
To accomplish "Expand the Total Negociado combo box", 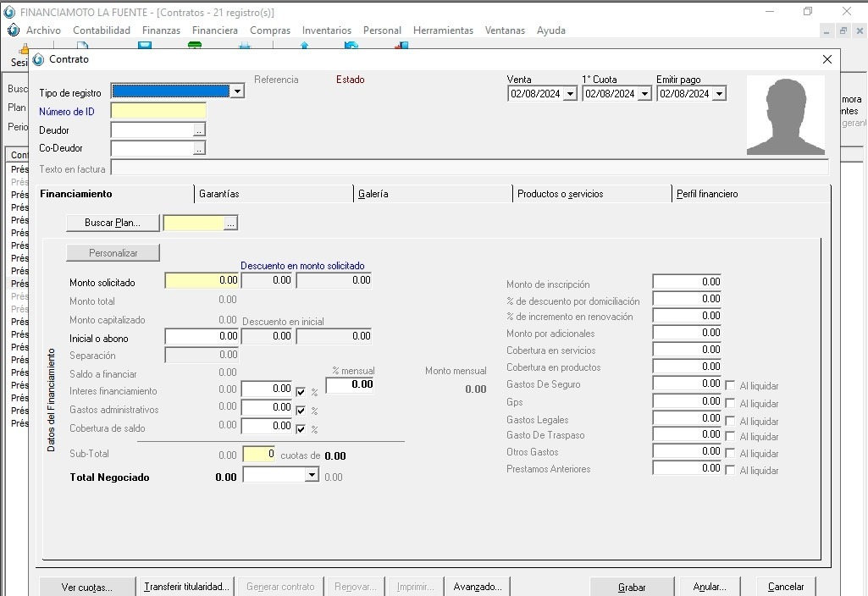I will [312, 476].
